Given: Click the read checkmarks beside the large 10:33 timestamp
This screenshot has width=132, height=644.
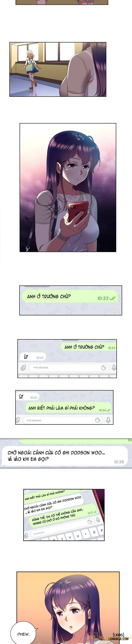Looking at the screenshot, I should point(113,298).
